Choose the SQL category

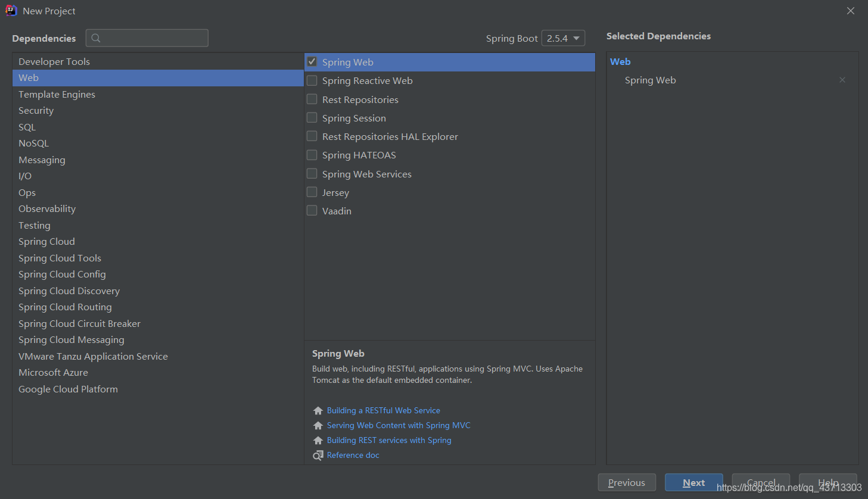pos(158,127)
